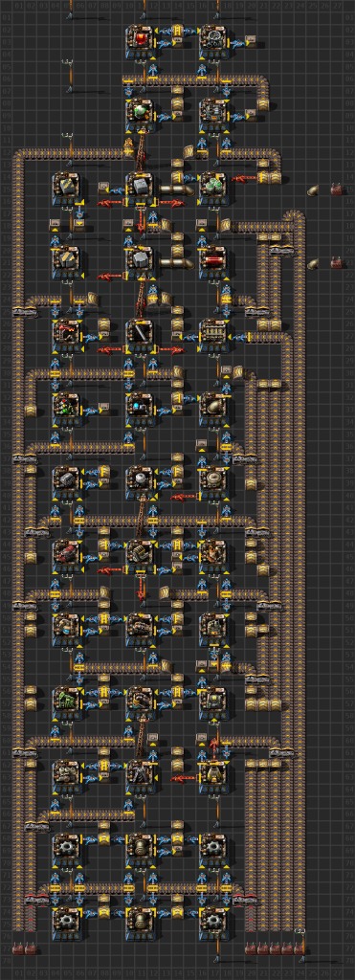Open the assembler with green and red circuit recipe
The width and height of the screenshot is (355, 980).
[x=66, y=408]
